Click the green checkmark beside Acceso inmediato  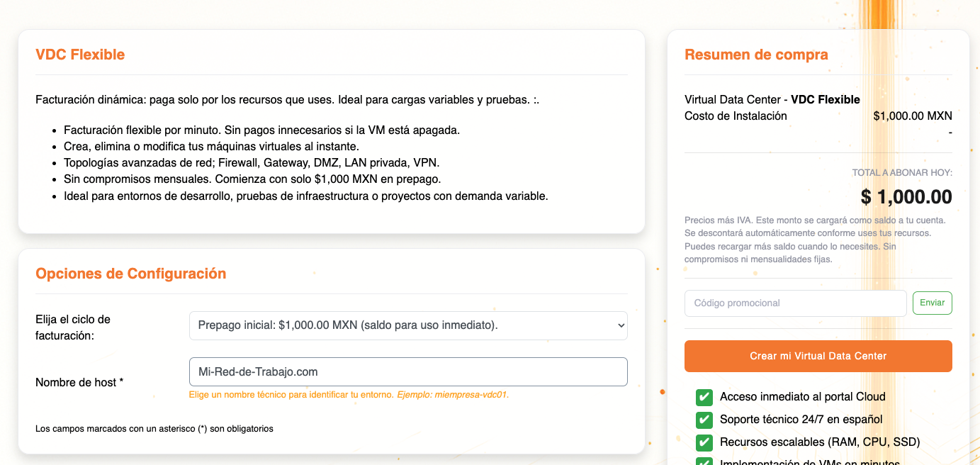pyautogui.click(x=704, y=397)
